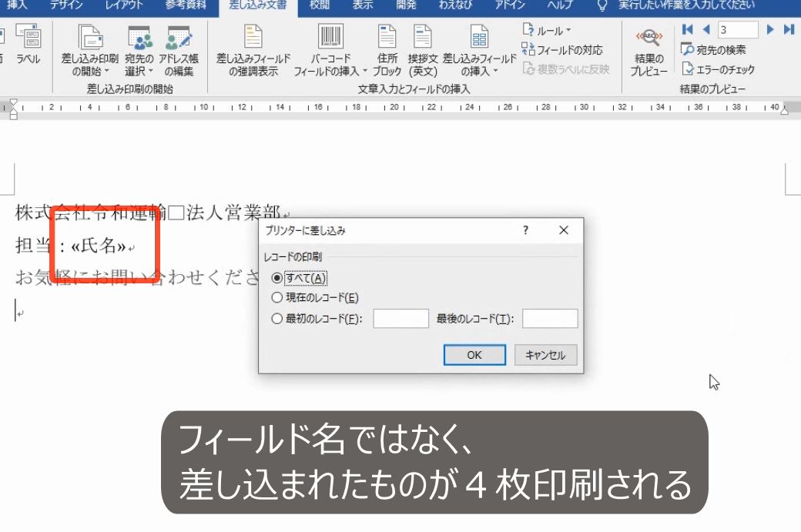Click the 株式会社令和運輸 text line

point(148,212)
